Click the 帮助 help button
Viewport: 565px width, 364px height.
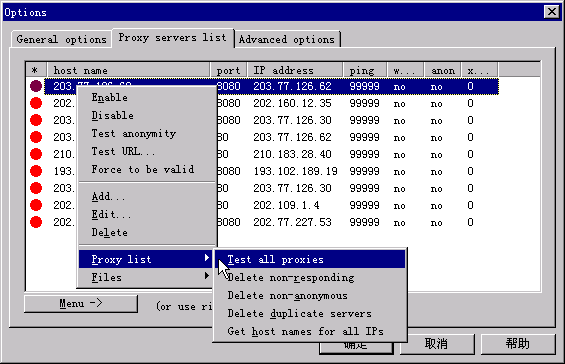coord(518,344)
